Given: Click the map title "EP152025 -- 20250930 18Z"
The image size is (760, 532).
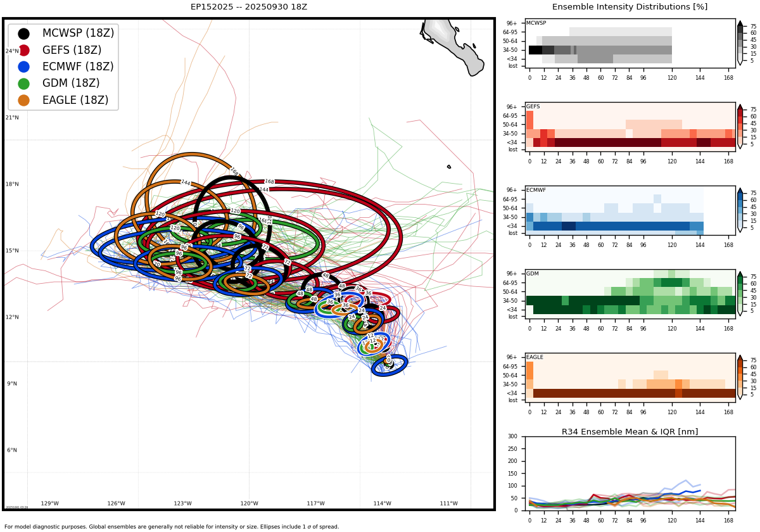Looking at the screenshot, I should (249, 7).
